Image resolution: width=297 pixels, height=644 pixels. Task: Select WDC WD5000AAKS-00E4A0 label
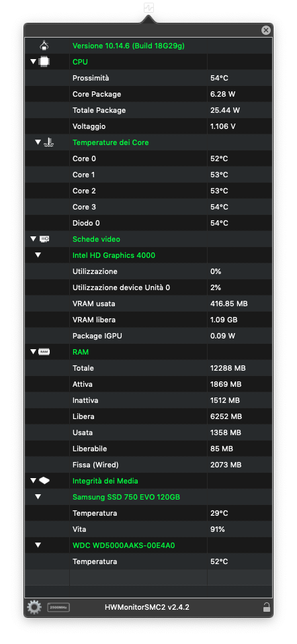124,545
